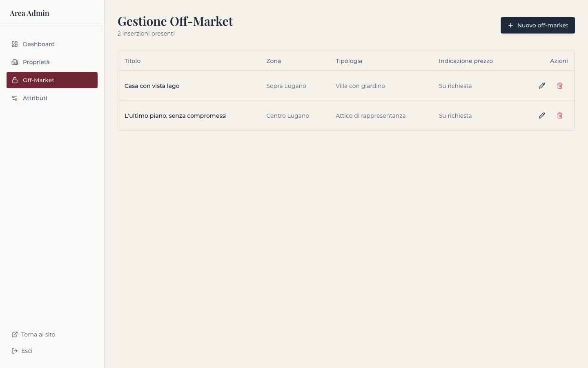The image size is (588, 368).
Task: Log out with Esci
Action: click(22, 351)
